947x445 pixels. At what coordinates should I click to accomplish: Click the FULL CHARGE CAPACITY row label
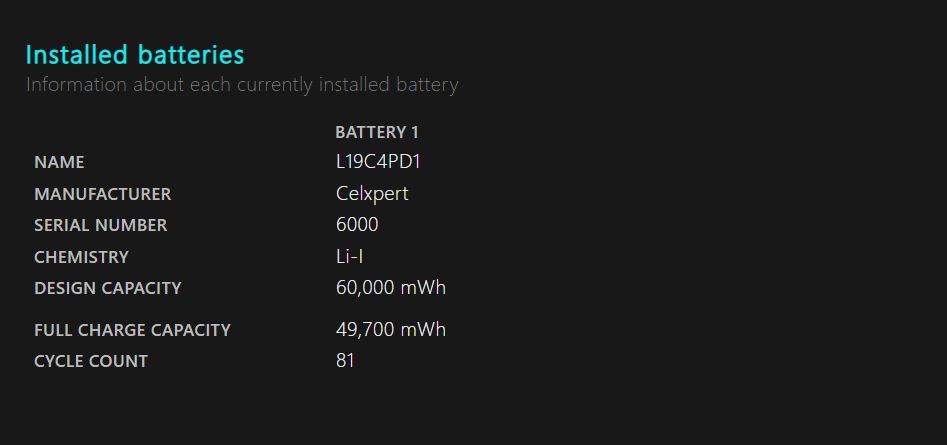click(x=132, y=330)
